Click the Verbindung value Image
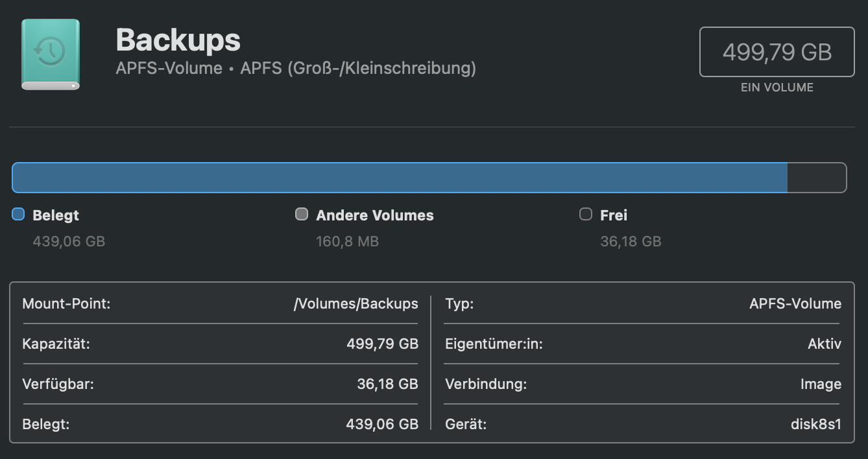This screenshot has width=868, height=459. (x=821, y=384)
